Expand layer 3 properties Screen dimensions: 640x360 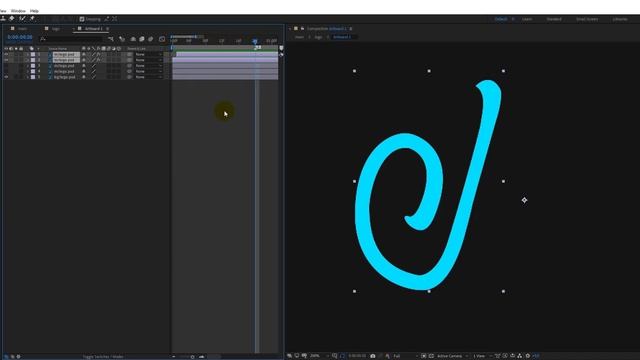pyautogui.click(x=28, y=66)
